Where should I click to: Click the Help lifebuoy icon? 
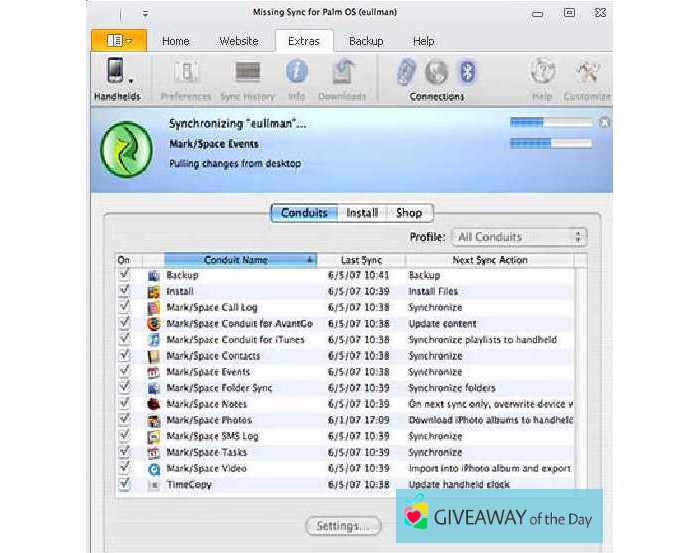pyautogui.click(x=542, y=72)
